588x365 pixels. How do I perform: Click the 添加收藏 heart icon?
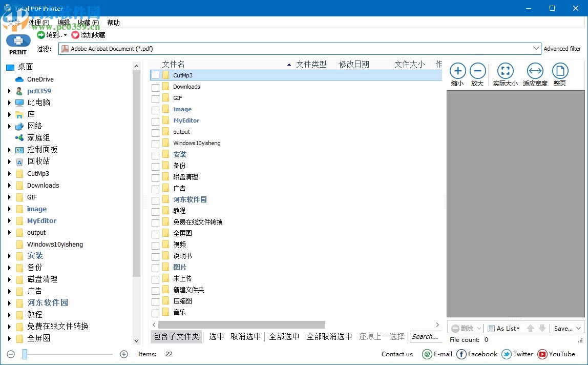(x=75, y=35)
